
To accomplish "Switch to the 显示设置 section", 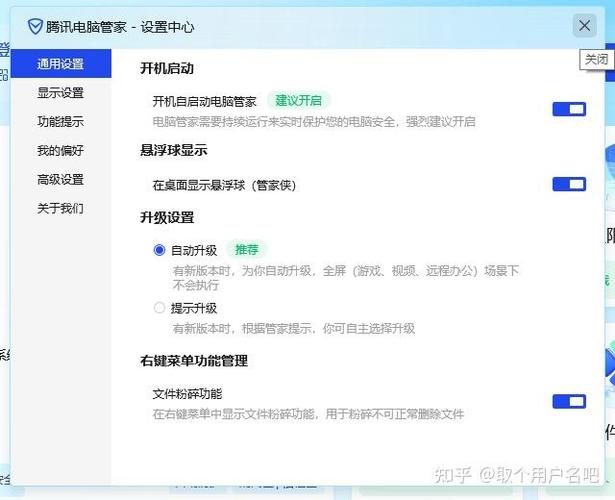I will pyautogui.click(x=60, y=93).
